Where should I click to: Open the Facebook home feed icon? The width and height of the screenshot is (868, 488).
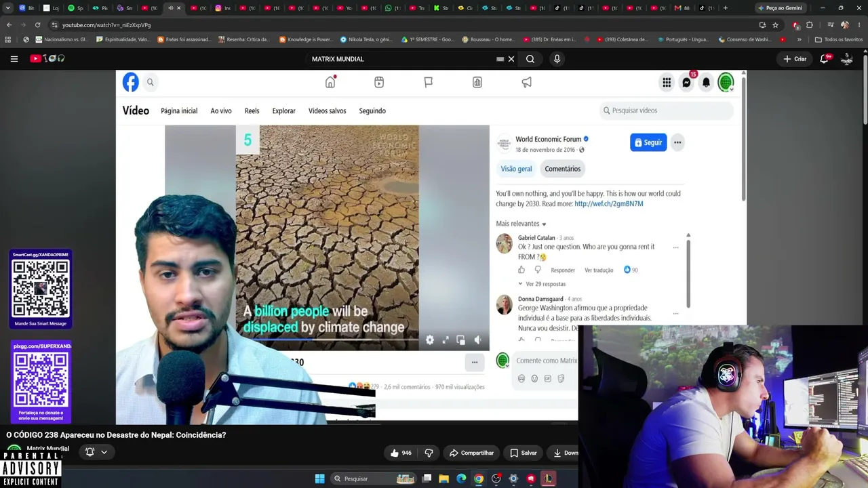click(x=330, y=82)
